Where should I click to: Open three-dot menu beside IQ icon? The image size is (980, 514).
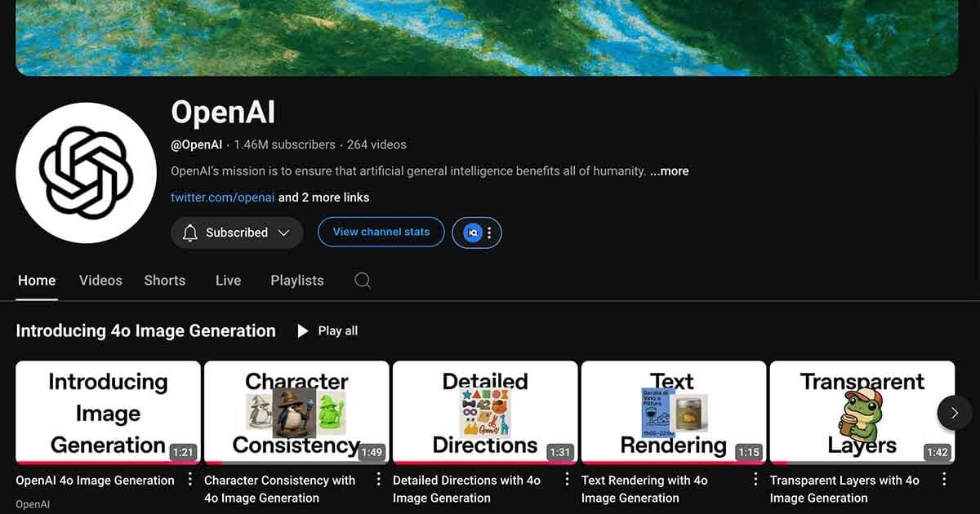[x=489, y=233]
